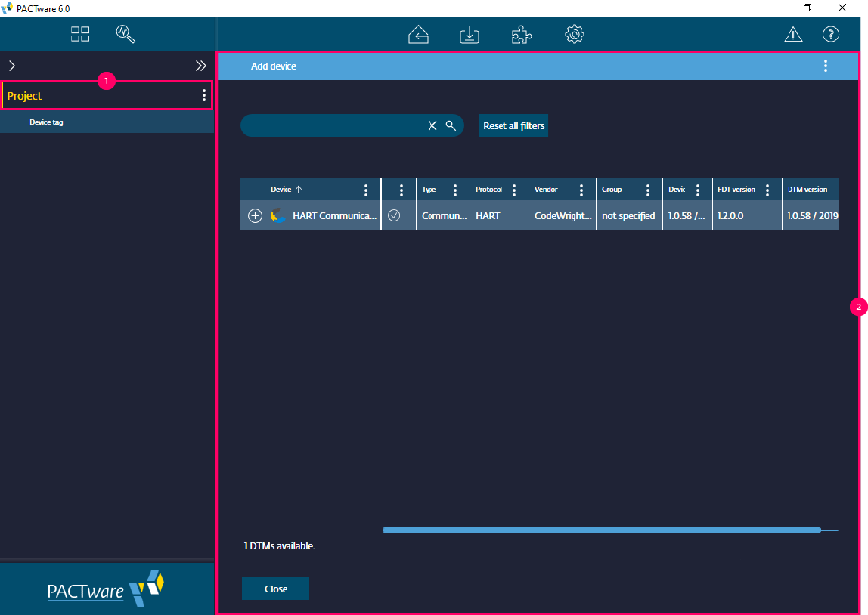
Task: Open the Protocol column filter menu
Action: 514,190
